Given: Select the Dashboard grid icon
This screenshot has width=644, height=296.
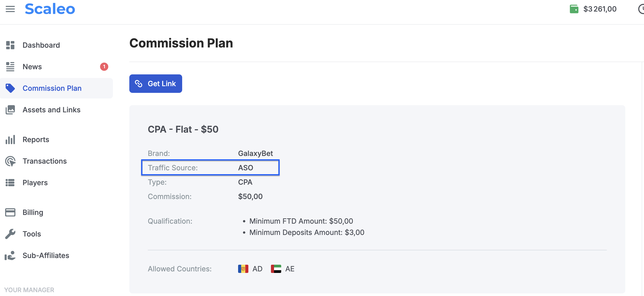Looking at the screenshot, I should tap(10, 45).
